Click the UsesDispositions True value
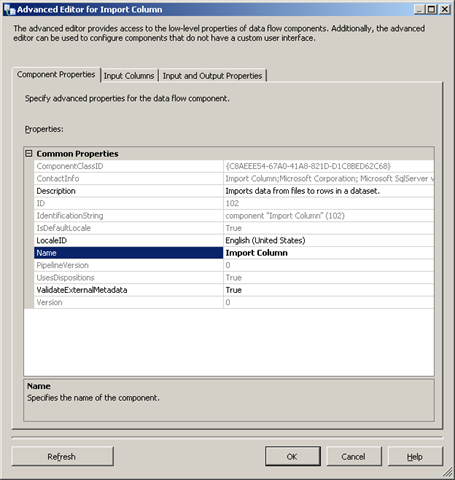Image resolution: width=455 pixels, height=480 pixels. (233, 277)
